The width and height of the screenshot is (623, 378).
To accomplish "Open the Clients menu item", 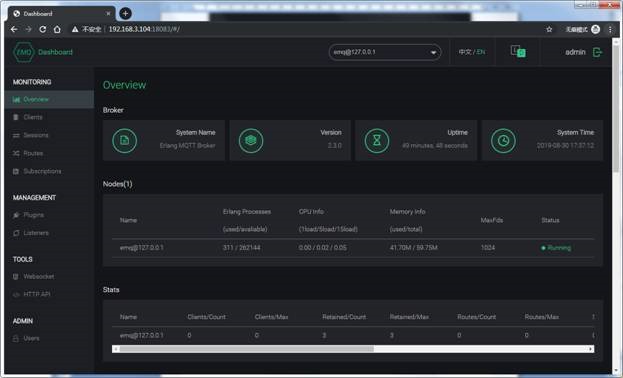I will coord(33,117).
